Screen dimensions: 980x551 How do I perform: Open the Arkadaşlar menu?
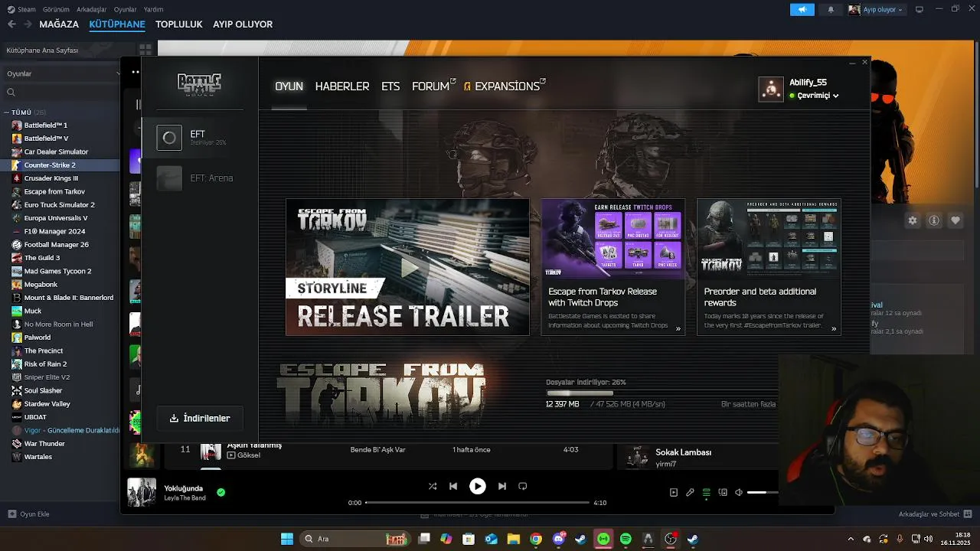[91, 9]
